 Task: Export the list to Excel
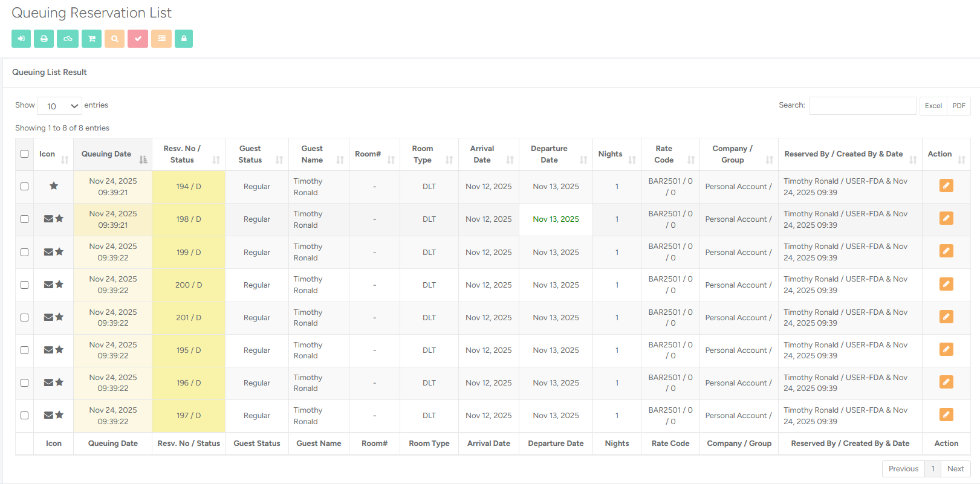(933, 106)
